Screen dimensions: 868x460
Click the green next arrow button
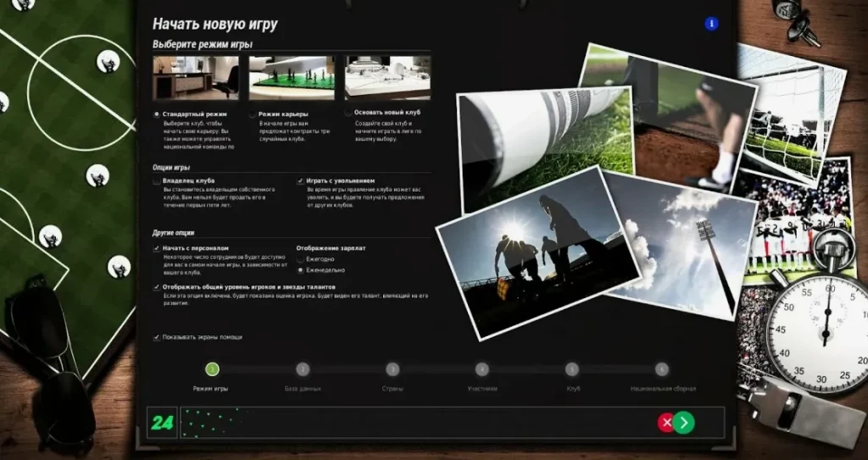point(684,423)
